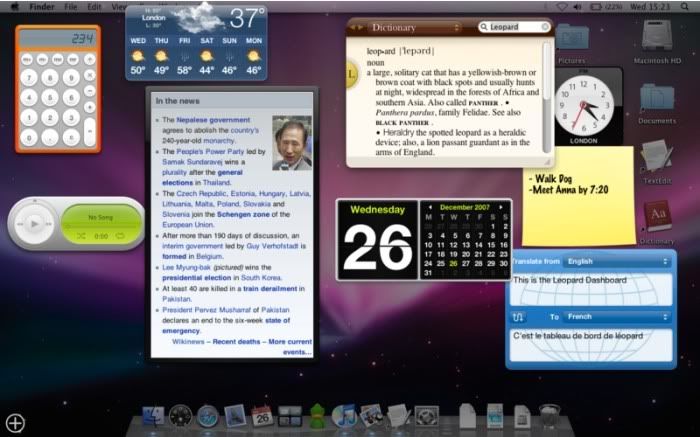The height and width of the screenshot is (437, 700).
Task: Click the Recent deaths link
Action: (236, 342)
